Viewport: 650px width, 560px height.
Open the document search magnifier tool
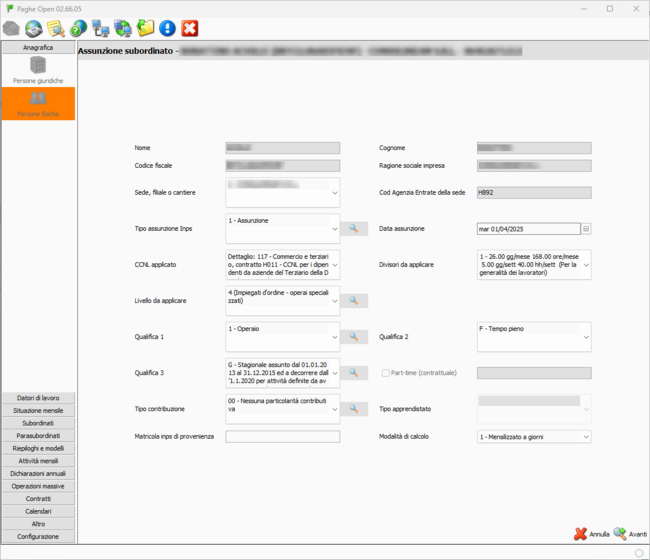tap(56, 28)
